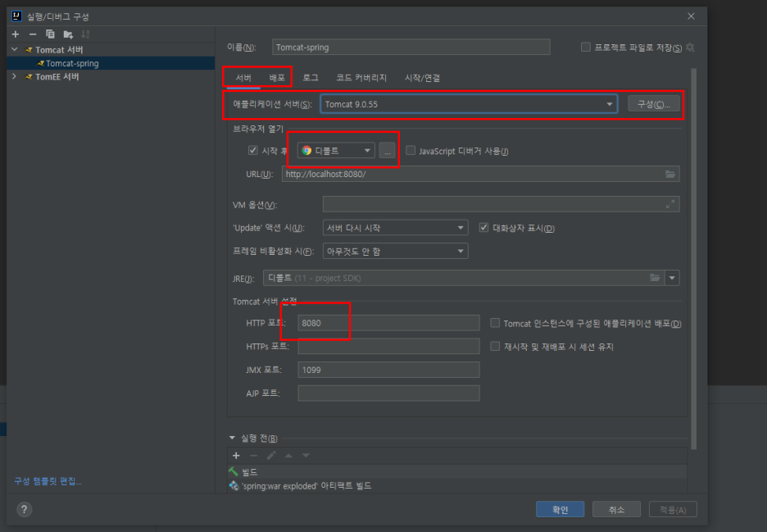Collapse the Before launch section
The height and width of the screenshot is (532, 767).
(232, 438)
